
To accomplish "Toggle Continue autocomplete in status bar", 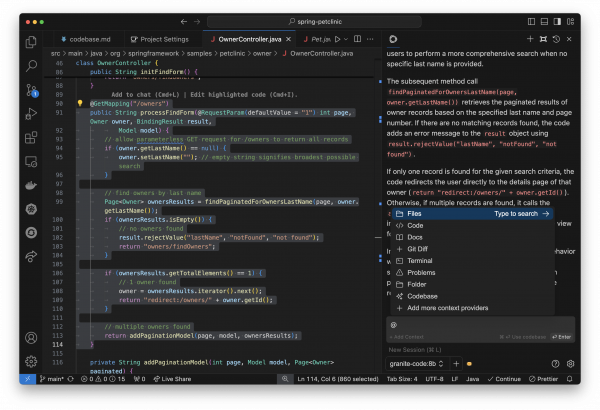I will pyautogui.click(x=504, y=379).
